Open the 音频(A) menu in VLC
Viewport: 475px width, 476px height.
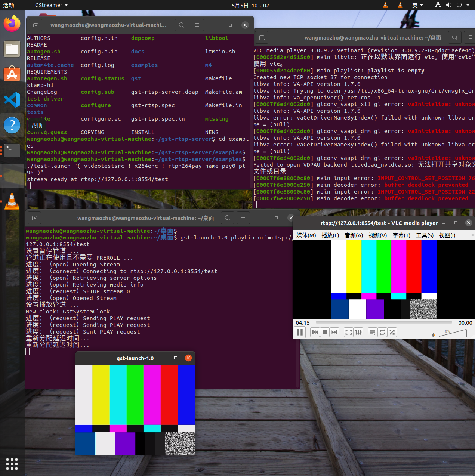tap(354, 235)
